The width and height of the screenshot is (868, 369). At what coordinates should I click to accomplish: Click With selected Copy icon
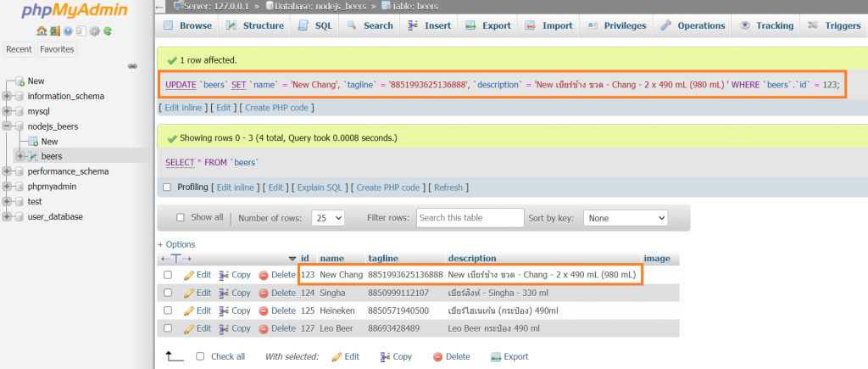pos(386,357)
